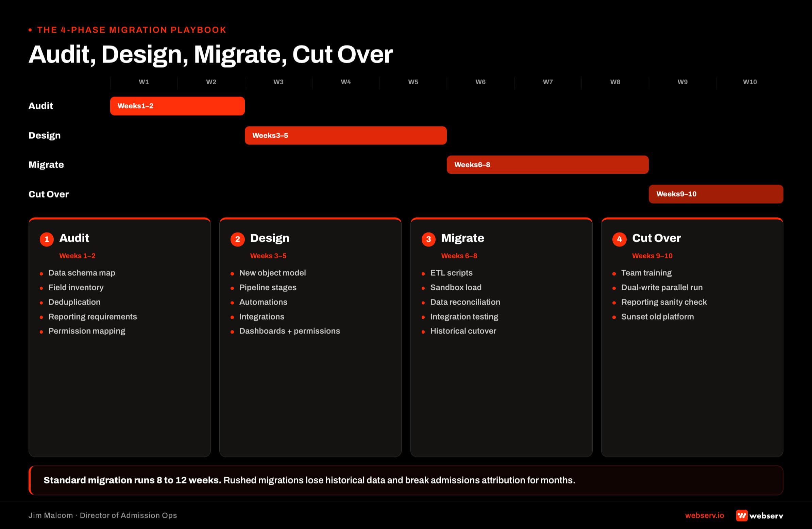
Task: Click the W2 week column header
Action: pos(211,82)
